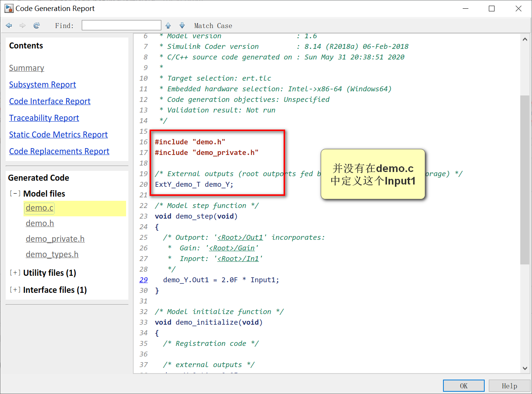532x394 pixels.
Task: Open the demo_types.h file
Action: [x=52, y=255]
